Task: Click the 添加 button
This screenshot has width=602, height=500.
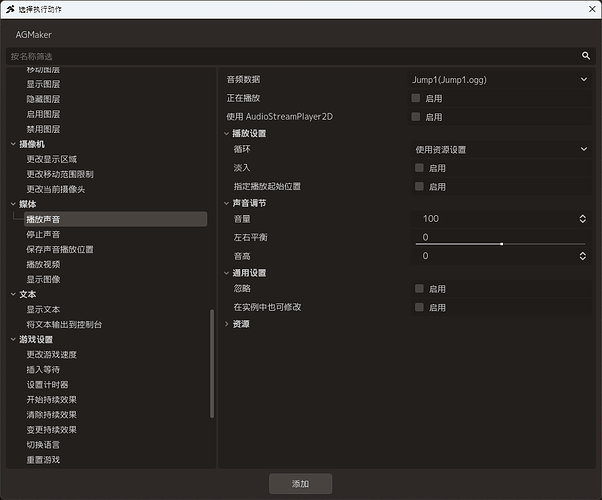Action: pos(300,484)
